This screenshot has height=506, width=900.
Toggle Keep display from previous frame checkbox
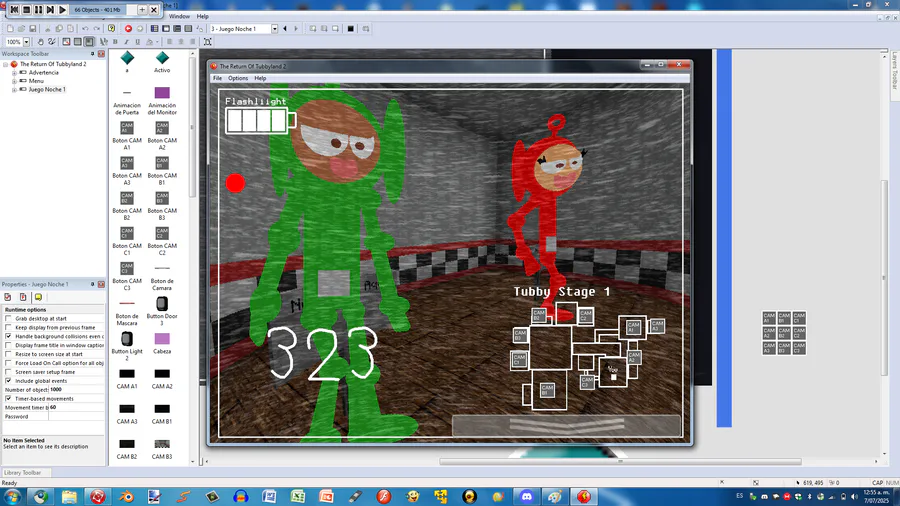[9, 328]
